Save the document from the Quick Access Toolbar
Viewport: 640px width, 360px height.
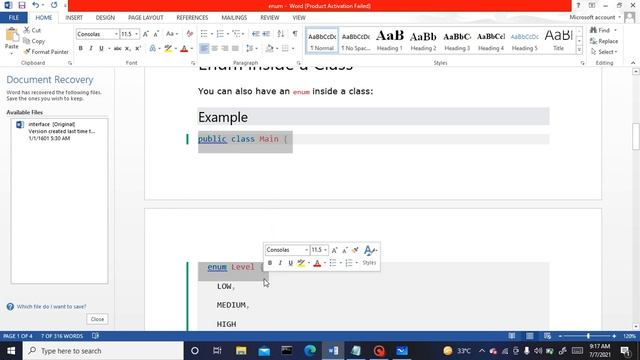pos(22,5)
